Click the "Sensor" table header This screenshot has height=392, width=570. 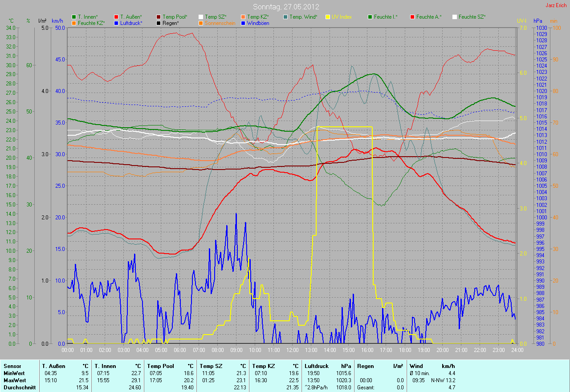pos(12,366)
